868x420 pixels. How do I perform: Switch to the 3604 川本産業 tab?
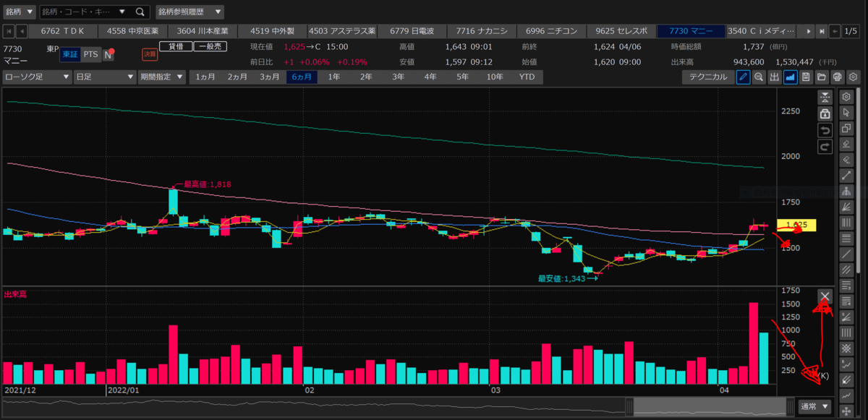(203, 31)
